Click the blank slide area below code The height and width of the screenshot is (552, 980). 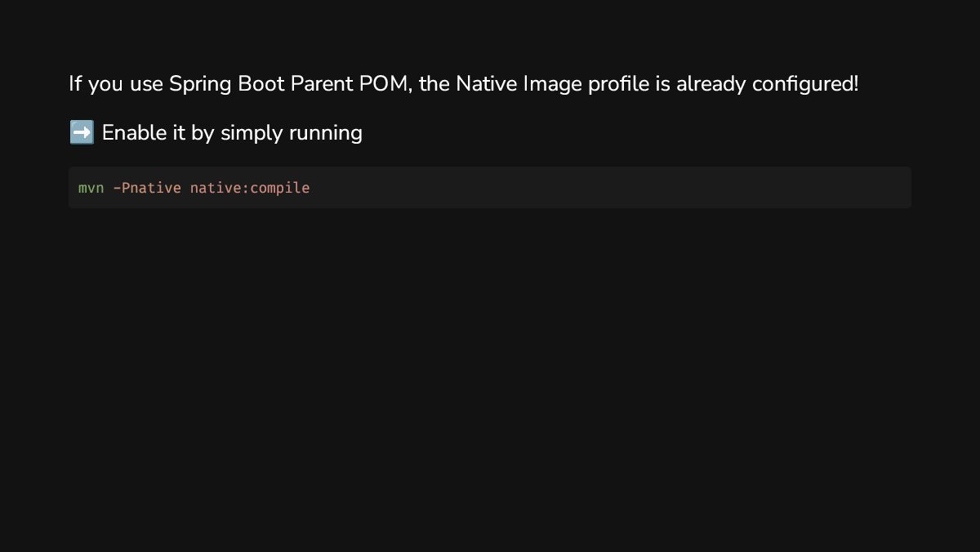pyautogui.click(x=490, y=367)
